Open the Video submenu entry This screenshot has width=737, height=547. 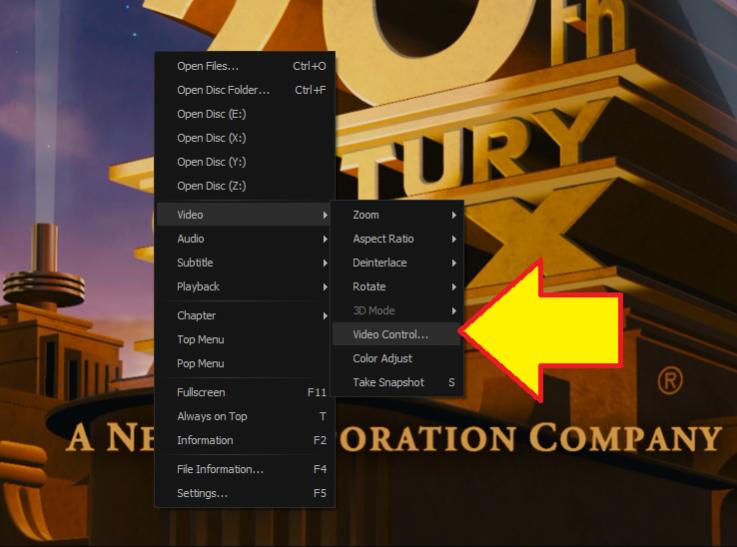244,215
